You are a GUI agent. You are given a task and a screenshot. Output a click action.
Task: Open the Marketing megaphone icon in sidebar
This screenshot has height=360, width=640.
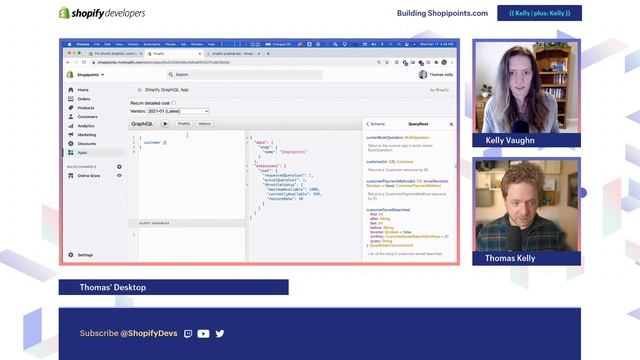71,135
